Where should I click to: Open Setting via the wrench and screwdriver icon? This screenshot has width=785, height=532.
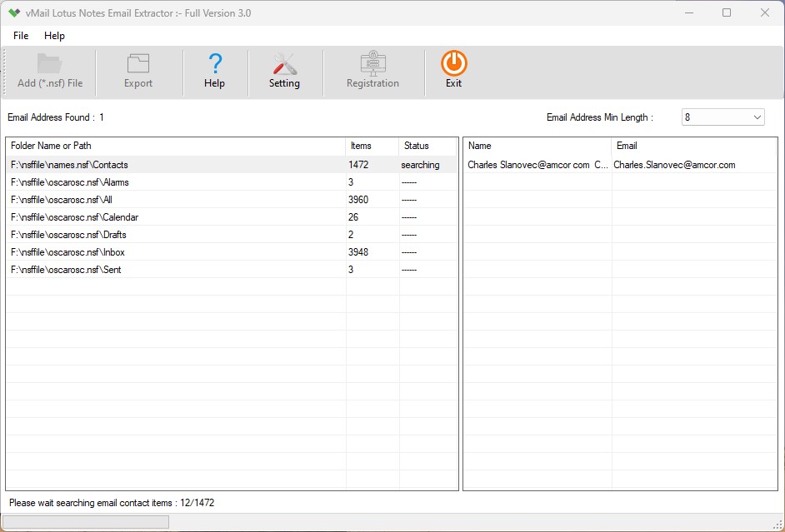coord(284,63)
